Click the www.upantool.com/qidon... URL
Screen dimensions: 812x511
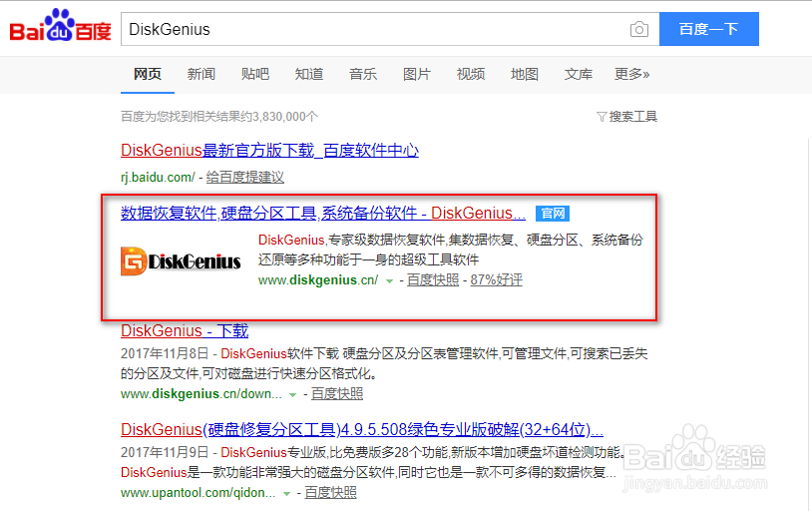pyautogui.click(x=199, y=492)
